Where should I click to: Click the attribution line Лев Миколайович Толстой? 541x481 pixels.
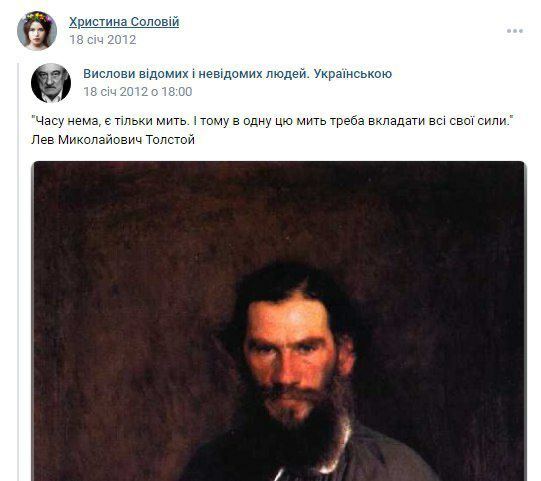[x=113, y=140]
